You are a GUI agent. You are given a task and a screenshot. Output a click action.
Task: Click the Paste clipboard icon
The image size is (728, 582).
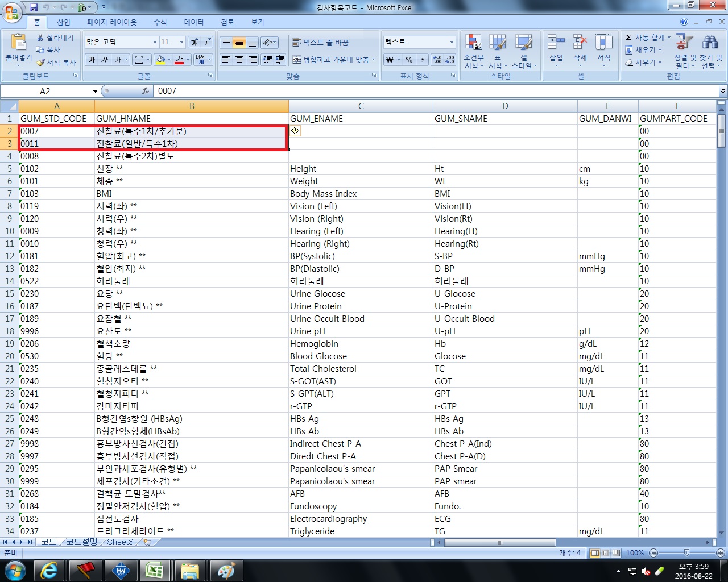pyautogui.click(x=18, y=43)
